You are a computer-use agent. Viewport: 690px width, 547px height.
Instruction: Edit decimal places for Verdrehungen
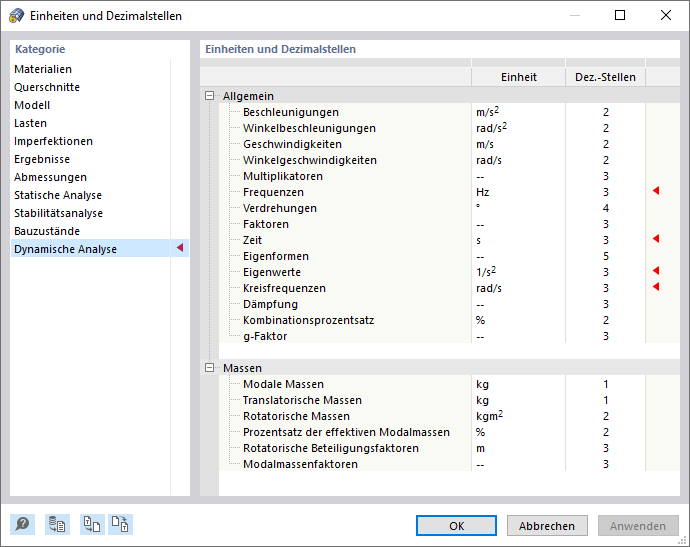tap(605, 208)
